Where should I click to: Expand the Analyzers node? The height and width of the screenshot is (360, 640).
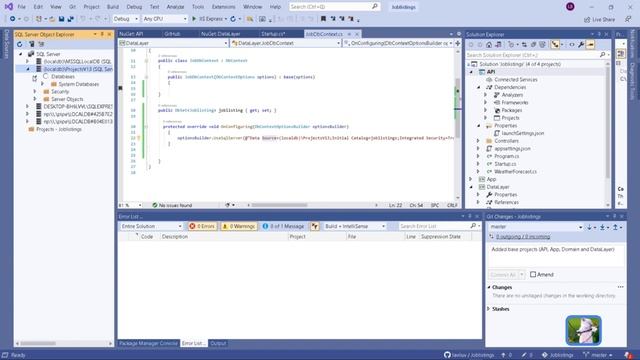[x=486, y=95]
